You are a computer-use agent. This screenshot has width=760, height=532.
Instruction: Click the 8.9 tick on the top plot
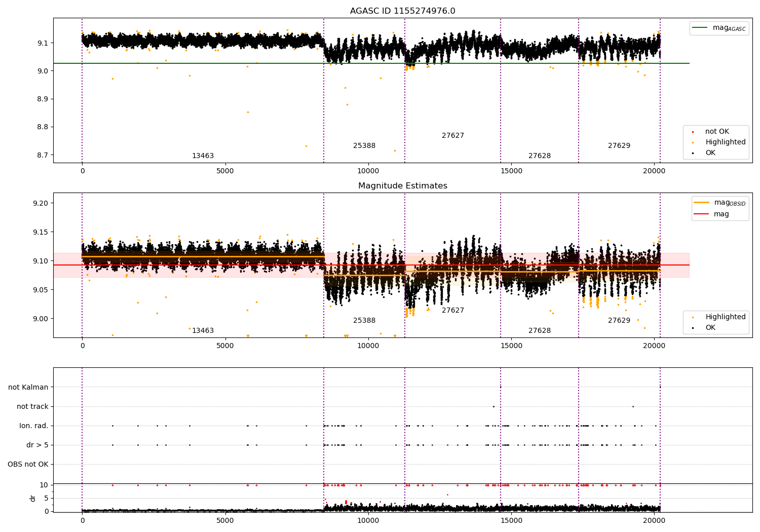pos(43,99)
